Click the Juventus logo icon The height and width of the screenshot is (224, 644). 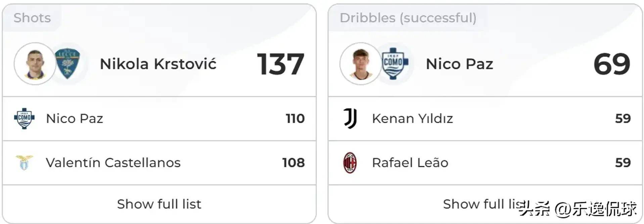[350, 118]
